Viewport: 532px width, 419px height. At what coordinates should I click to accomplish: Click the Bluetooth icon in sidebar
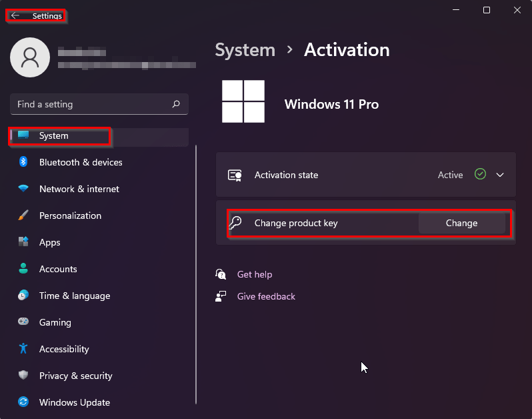(x=23, y=161)
